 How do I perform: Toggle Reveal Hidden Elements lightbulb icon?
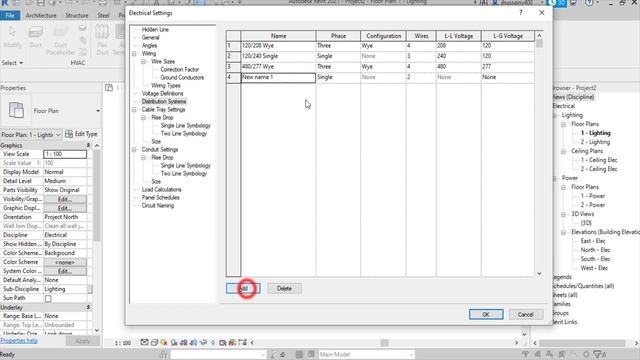pyautogui.click(x=213, y=342)
